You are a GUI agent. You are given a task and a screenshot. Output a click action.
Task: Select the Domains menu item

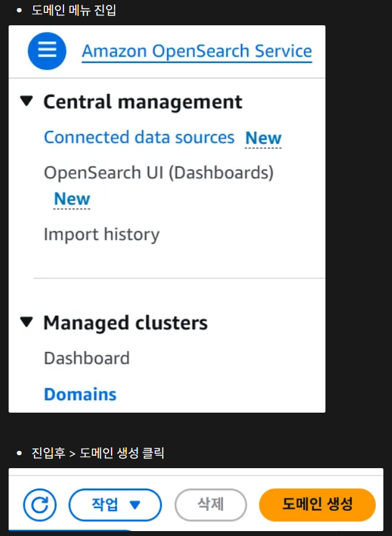coord(80,394)
